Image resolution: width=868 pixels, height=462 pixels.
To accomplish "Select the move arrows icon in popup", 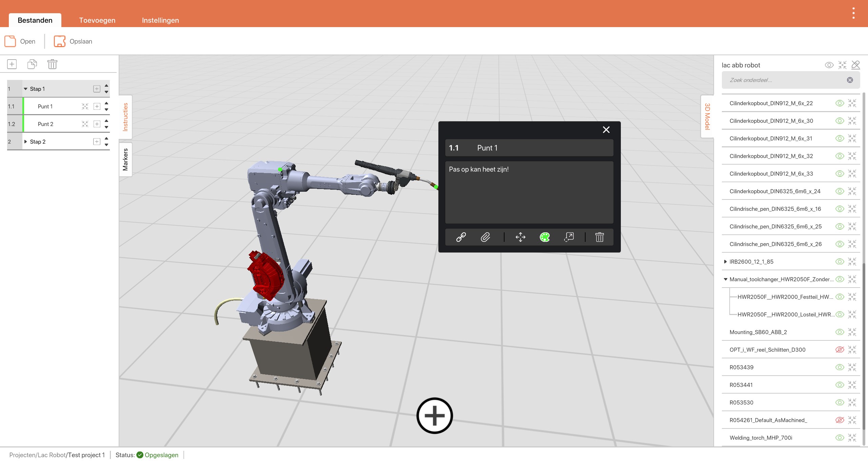I will 520,237.
